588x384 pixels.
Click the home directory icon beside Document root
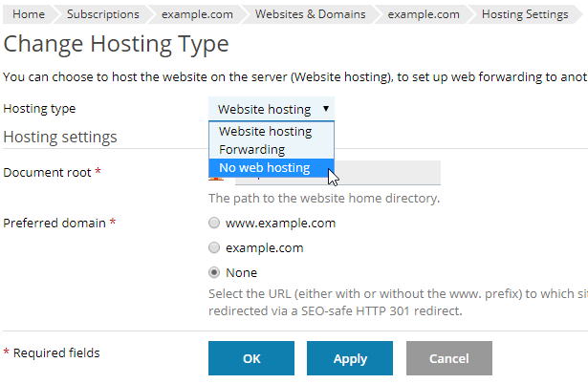click(214, 181)
